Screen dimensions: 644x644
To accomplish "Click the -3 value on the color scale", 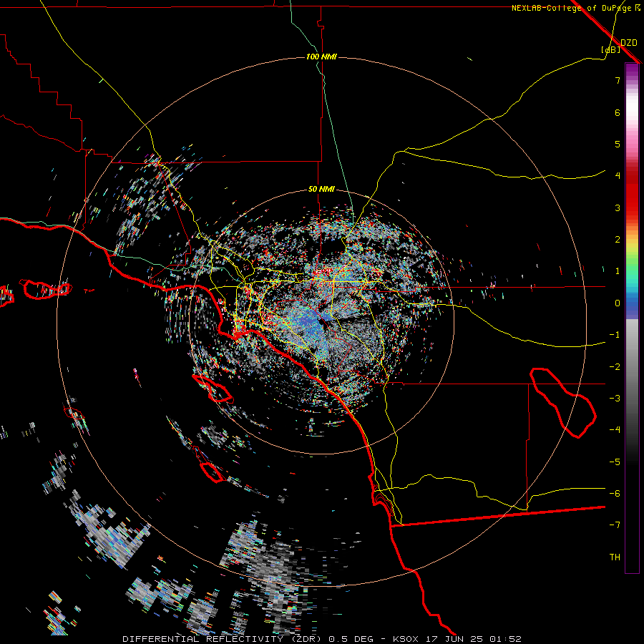I will 615,399.
